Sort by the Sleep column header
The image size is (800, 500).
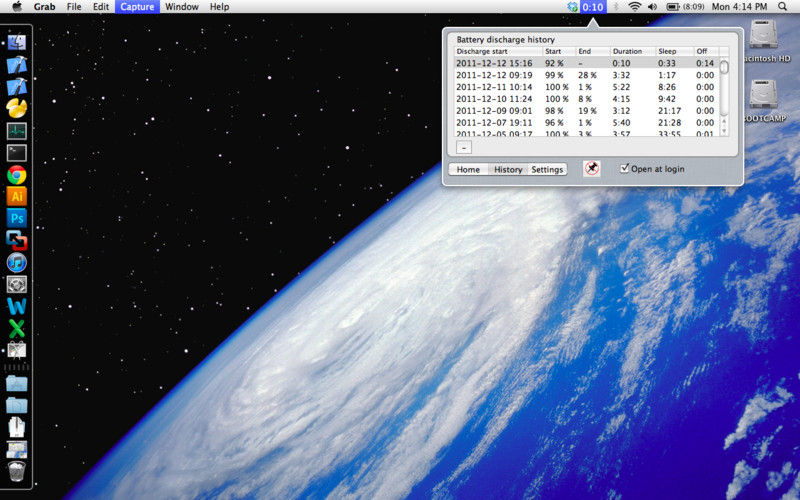pyautogui.click(x=674, y=51)
